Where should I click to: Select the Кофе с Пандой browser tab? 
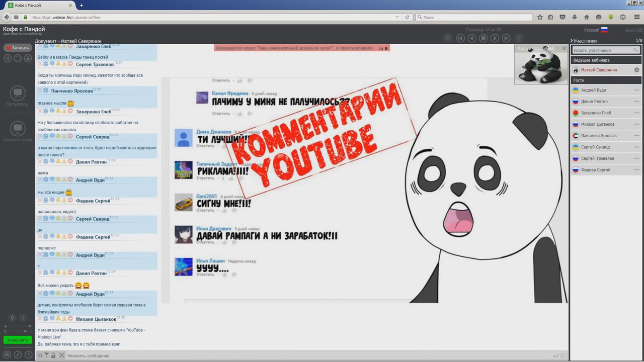click(x=40, y=5)
